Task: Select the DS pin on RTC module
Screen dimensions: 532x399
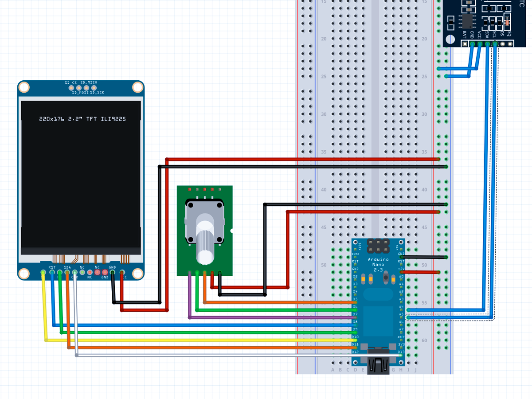Action: tap(502, 44)
